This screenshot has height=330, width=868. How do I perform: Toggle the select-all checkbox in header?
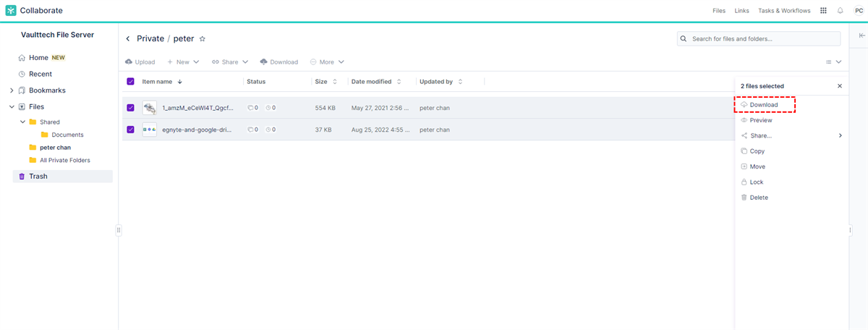pyautogui.click(x=130, y=82)
